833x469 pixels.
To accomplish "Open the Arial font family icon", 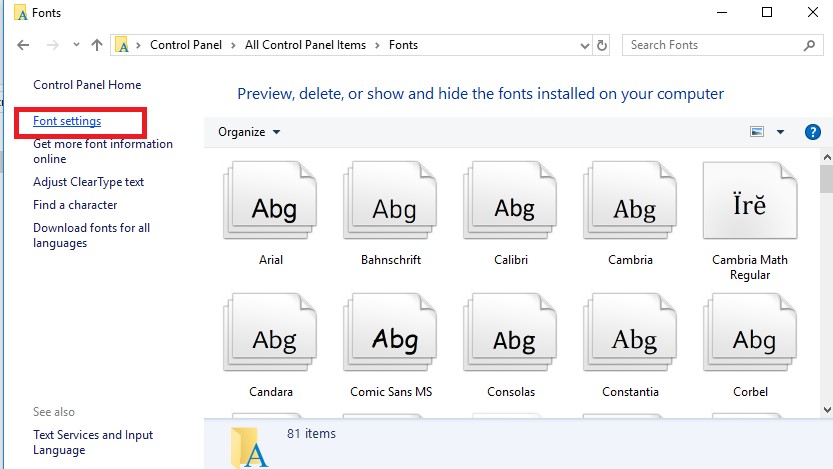I will 271,203.
